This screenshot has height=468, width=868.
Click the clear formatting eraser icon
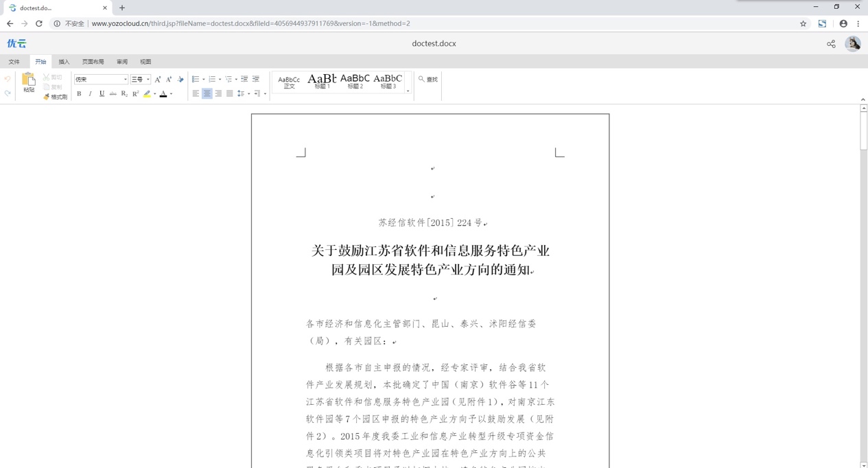tap(180, 80)
